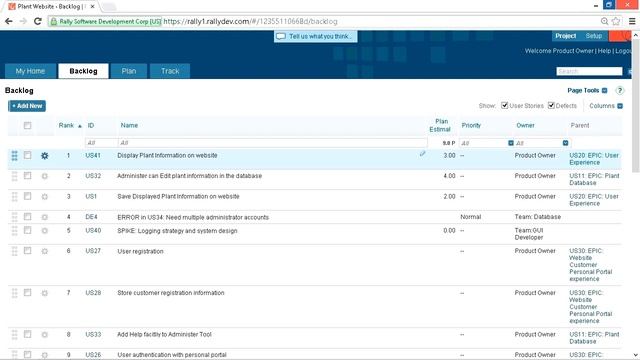Click name 'User registration'
The width and height of the screenshot is (640, 360).
tap(140, 251)
